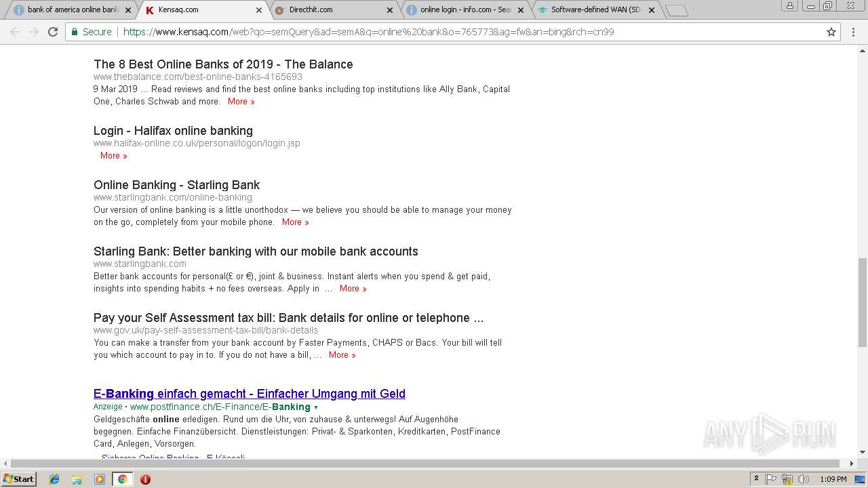Open Login - Halifax online banking result
The image size is (868, 488).
coord(173,131)
